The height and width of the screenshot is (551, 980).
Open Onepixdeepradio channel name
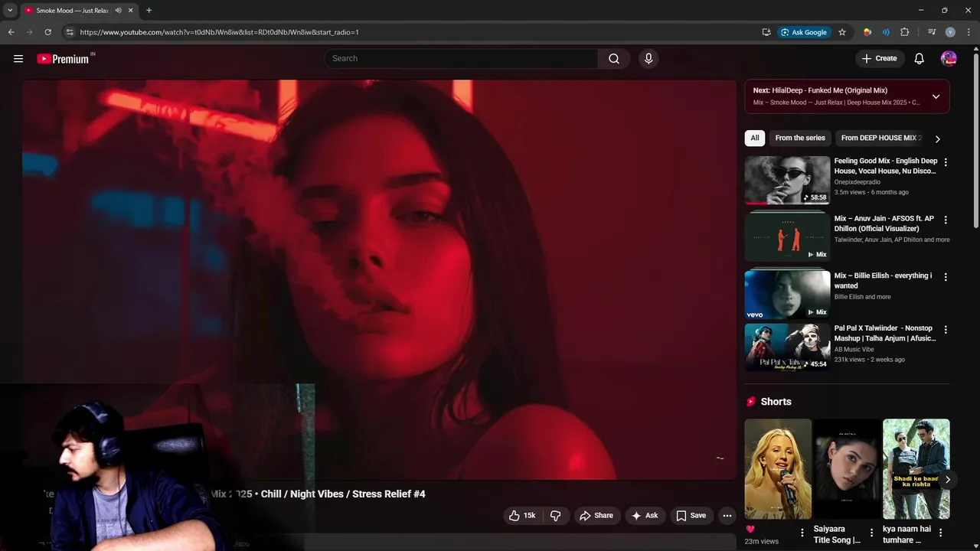pos(857,182)
